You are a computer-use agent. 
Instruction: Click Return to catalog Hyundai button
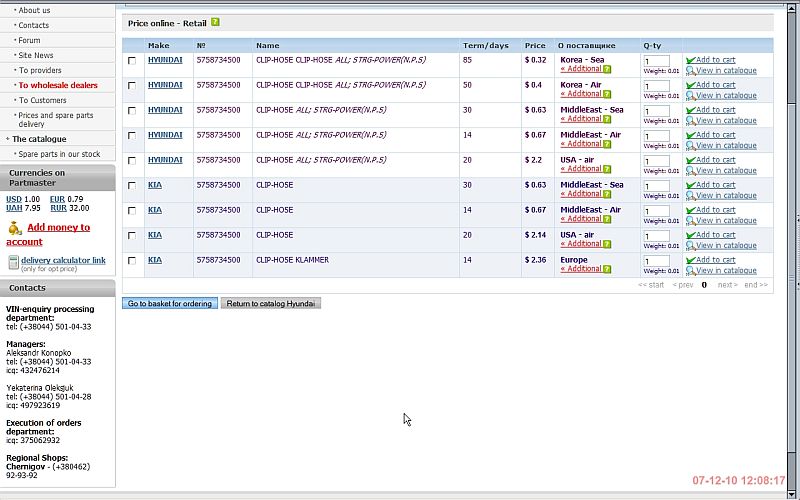click(x=271, y=304)
